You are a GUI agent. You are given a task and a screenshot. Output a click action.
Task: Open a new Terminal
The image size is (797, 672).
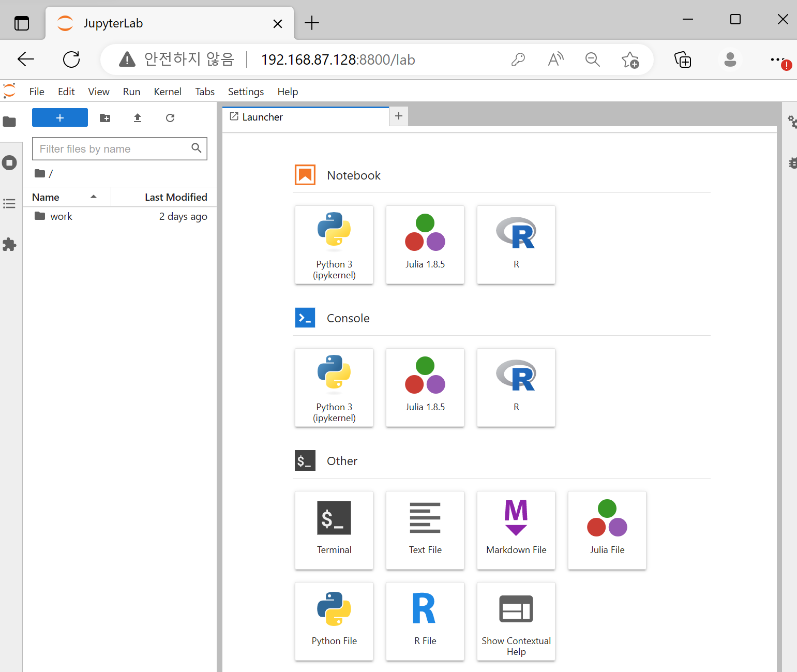point(334,530)
